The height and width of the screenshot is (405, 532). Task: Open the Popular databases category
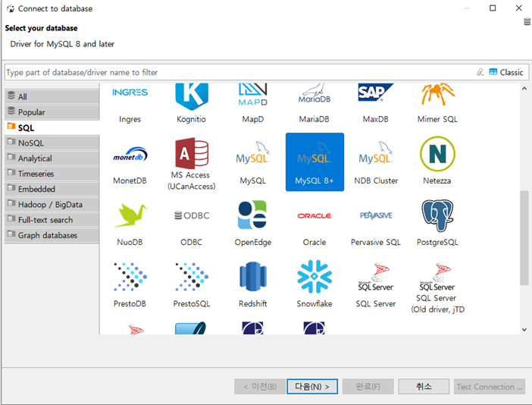click(x=52, y=112)
